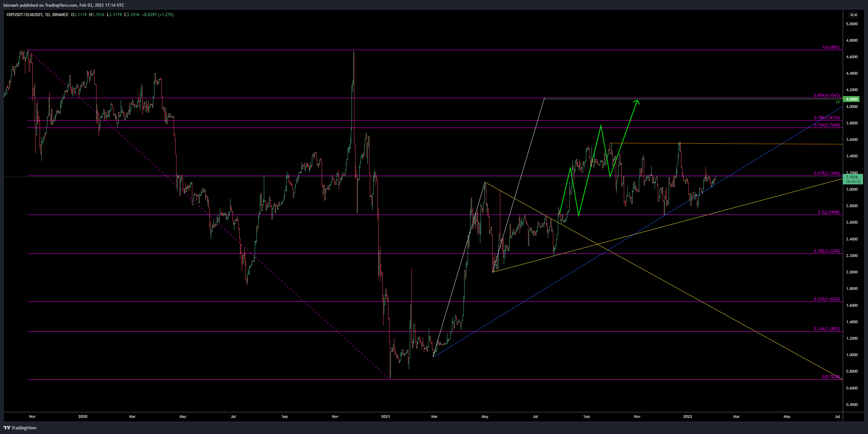Click the 1D interval label in header
Image resolution: width=868 pixels, height=434 pixels.
[47, 15]
